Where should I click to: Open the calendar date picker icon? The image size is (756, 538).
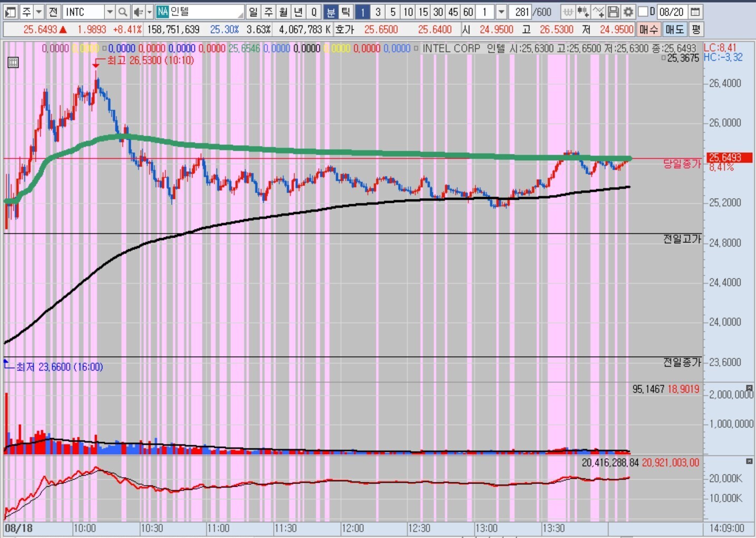coord(695,12)
